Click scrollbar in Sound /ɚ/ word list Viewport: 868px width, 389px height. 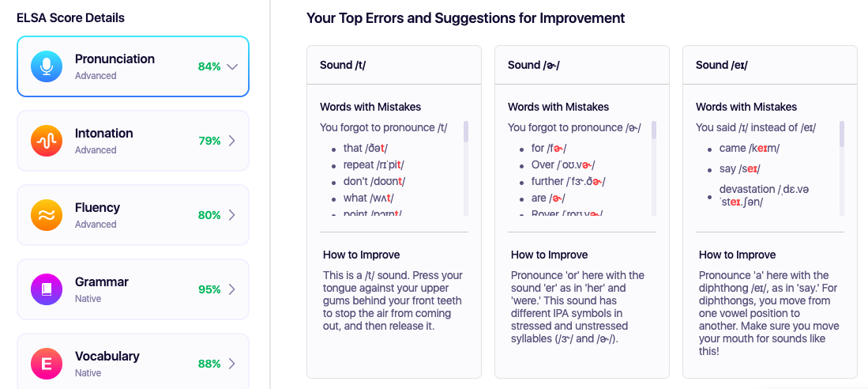point(654,132)
